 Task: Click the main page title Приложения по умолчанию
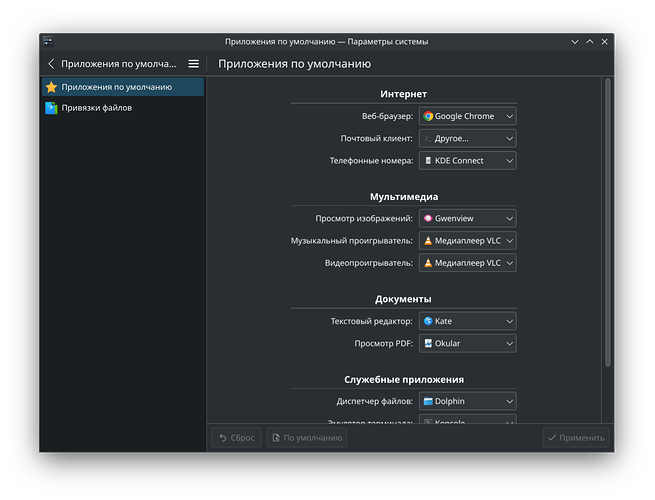(x=294, y=64)
